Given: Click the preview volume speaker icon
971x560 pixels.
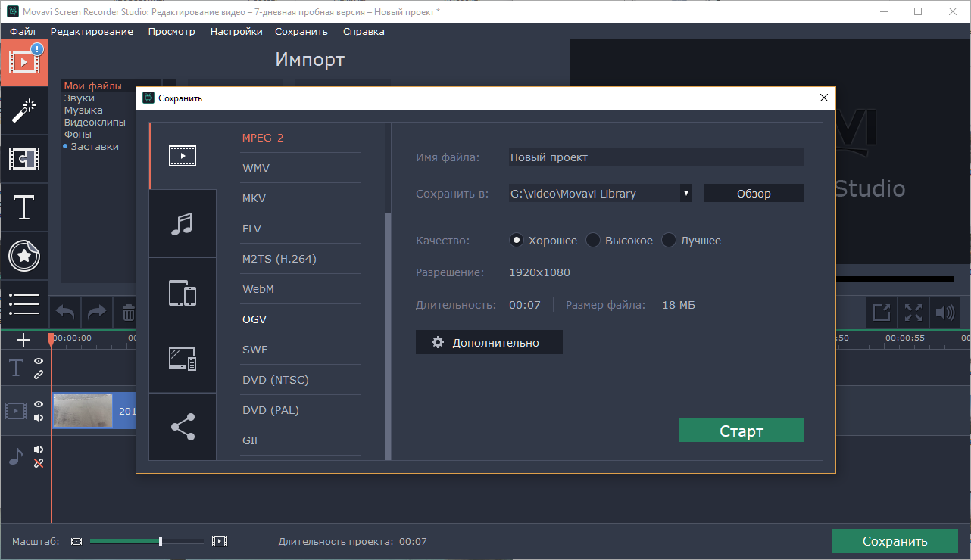Looking at the screenshot, I should pos(944,312).
